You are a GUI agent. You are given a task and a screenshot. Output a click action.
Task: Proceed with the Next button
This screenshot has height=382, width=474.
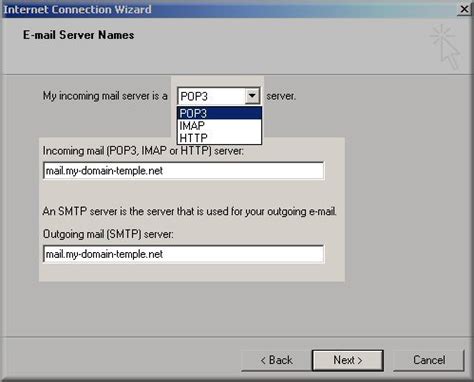(348, 360)
